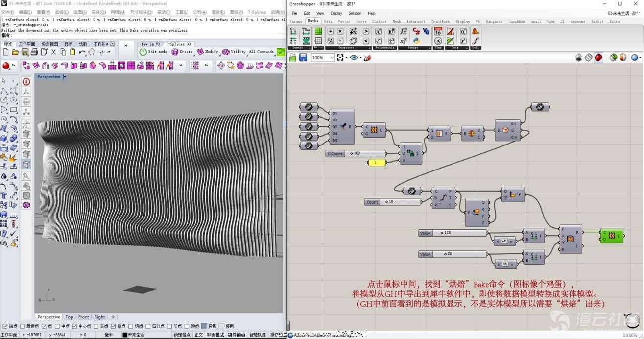Open the preview eye icon dropdown arrow
The image size is (644, 339).
click(x=360, y=58)
